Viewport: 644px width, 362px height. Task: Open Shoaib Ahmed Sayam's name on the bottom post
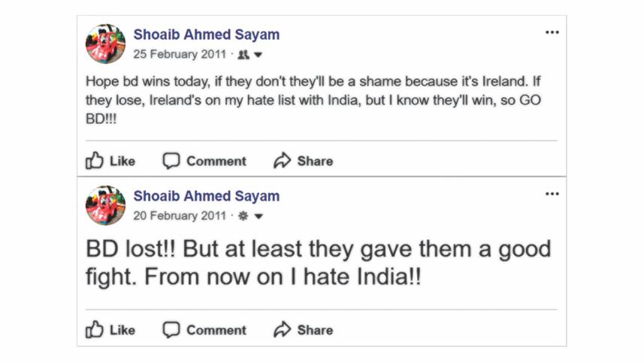click(206, 196)
